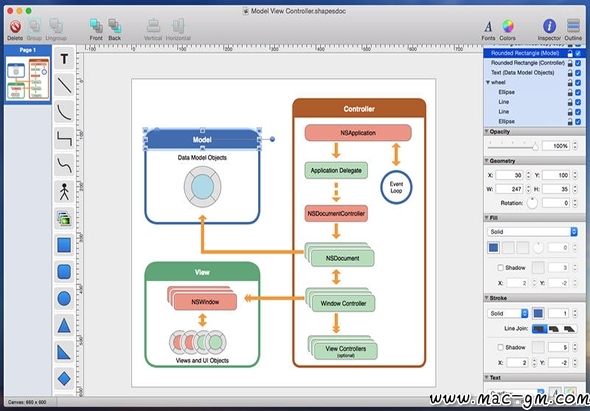590x411 pixels.
Task: Select the straight Line tool
Action: tap(64, 85)
